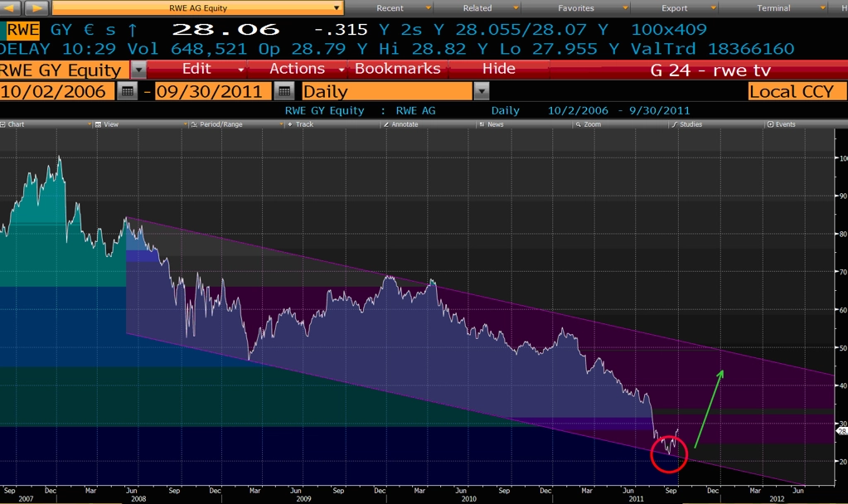Screen dimensions: 848x504
Task: Click the Hide button
Action: [x=499, y=70]
